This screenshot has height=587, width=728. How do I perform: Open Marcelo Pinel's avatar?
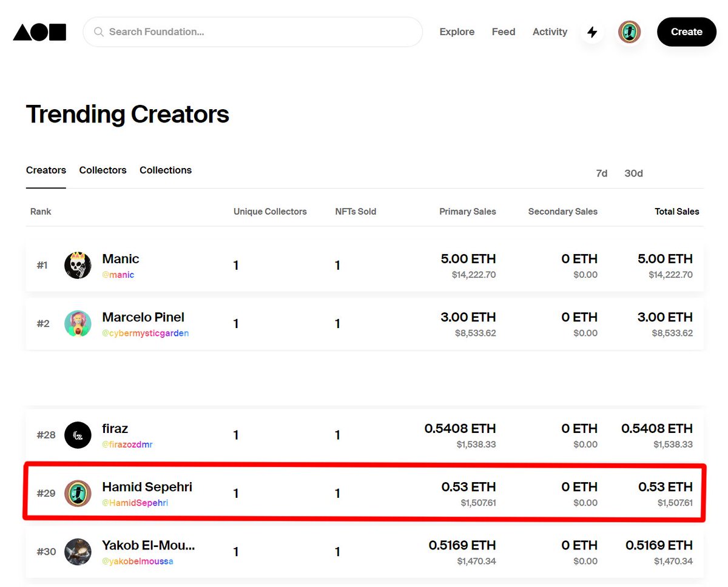pos(78,324)
